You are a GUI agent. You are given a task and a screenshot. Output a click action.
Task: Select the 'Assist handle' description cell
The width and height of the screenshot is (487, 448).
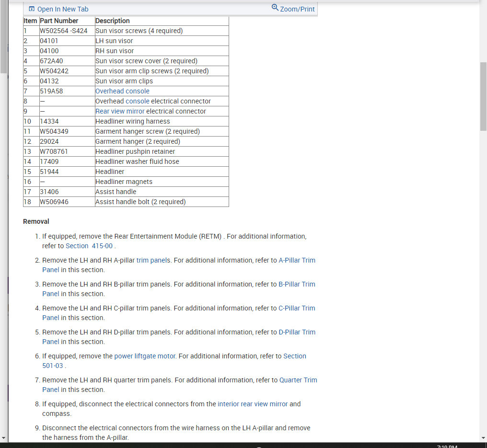click(x=162, y=192)
